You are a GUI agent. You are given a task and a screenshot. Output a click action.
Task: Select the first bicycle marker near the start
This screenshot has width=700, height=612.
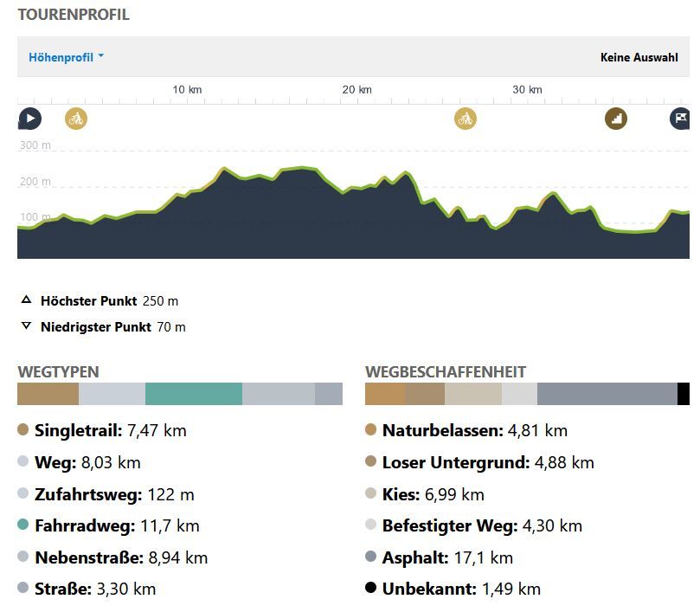click(76, 119)
